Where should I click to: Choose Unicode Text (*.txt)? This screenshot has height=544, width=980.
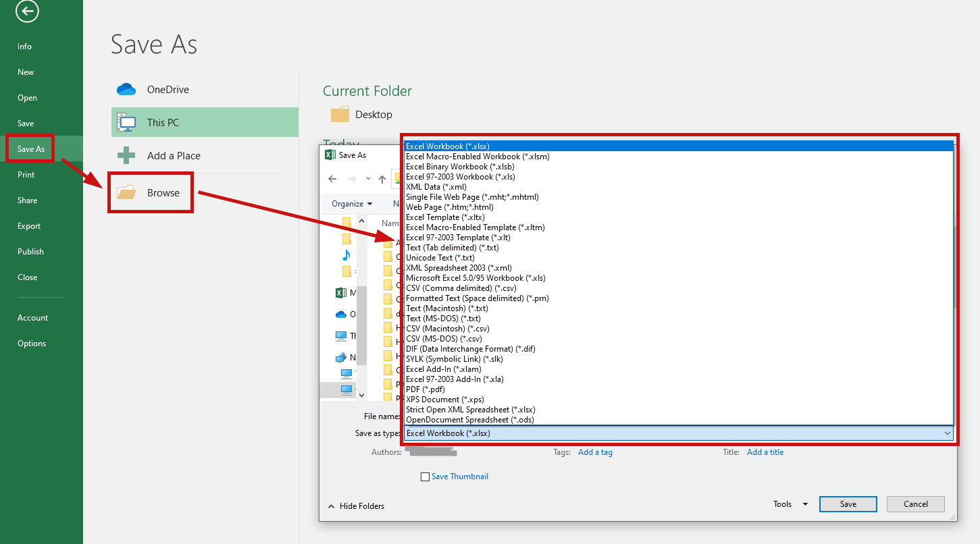[679, 258]
